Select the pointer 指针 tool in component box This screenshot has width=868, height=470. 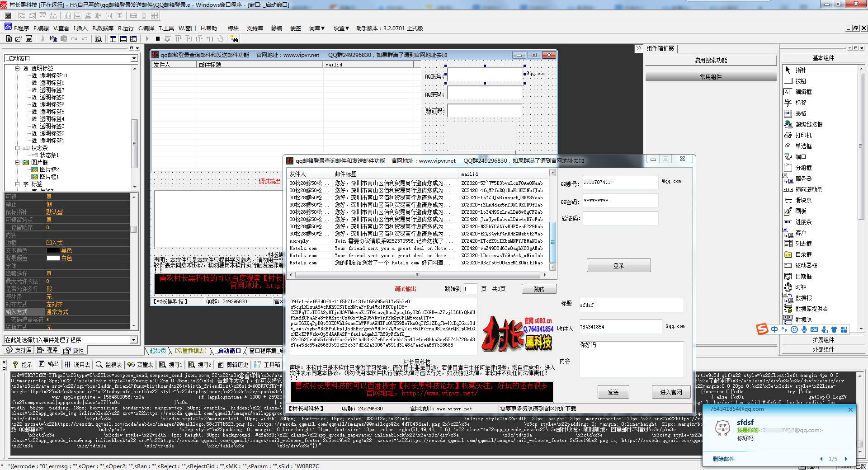[x=800, y=70]
